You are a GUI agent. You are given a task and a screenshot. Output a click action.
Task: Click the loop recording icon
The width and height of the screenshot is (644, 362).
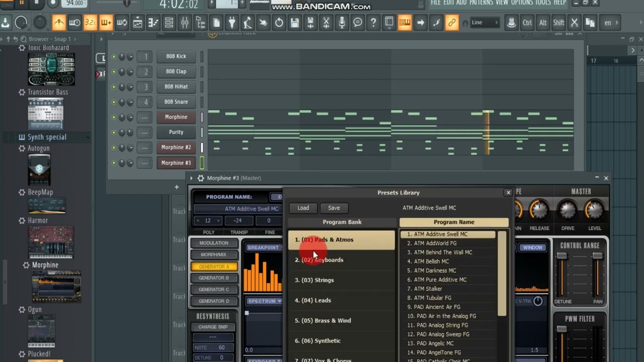pos(121,23)
